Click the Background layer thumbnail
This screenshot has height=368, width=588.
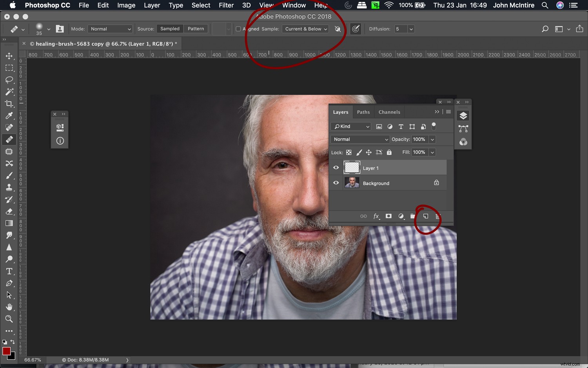pos(352,182)
